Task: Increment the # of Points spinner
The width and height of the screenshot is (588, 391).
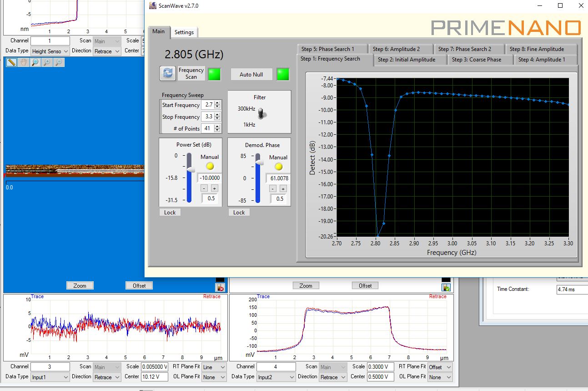Action: point(217,127)
